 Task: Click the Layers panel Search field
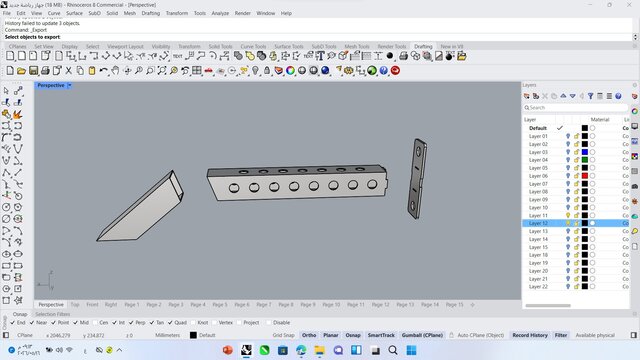tap(576, 107)
